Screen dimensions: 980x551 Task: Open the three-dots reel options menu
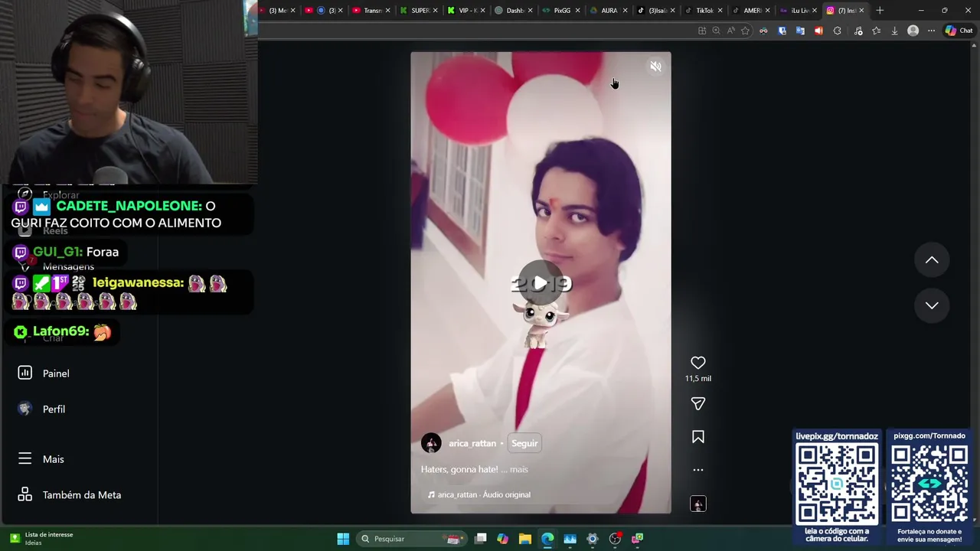(x=697, y=470)
